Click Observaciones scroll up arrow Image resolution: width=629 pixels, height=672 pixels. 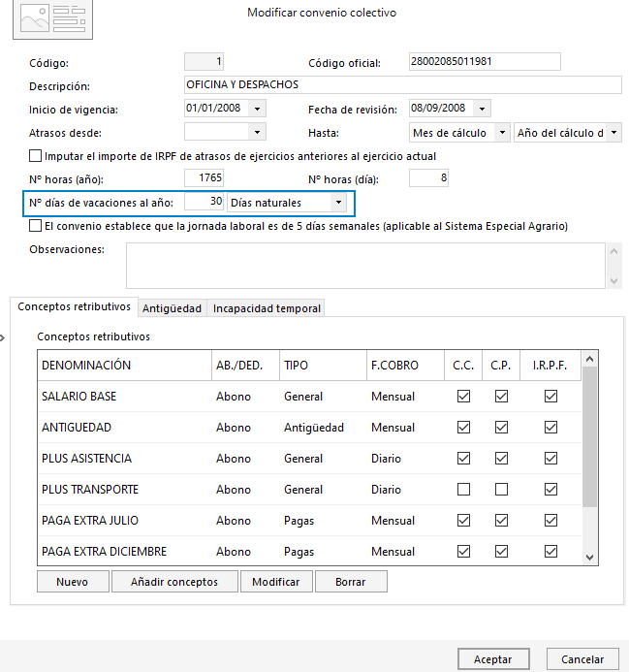613,251
